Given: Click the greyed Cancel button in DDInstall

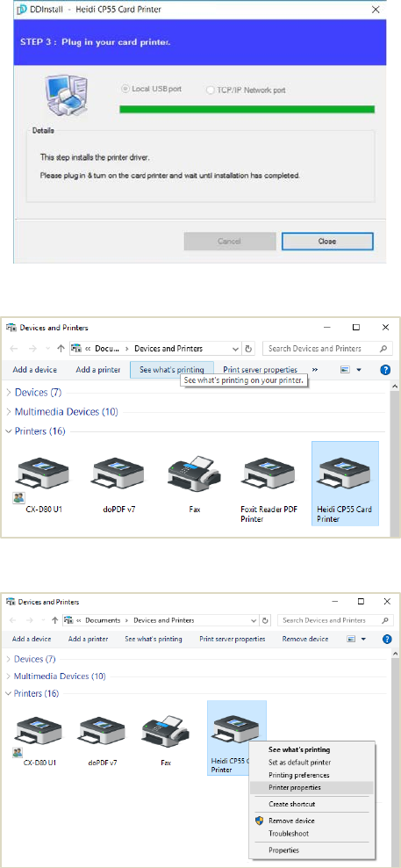Looking at the screenshot, I should (230, 241).
